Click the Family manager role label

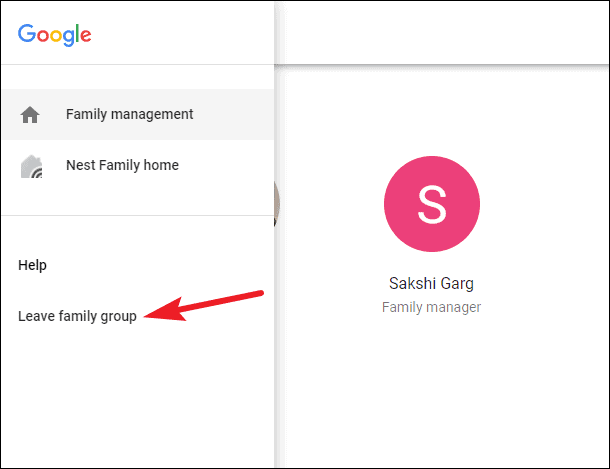click(x=431, y=307)
